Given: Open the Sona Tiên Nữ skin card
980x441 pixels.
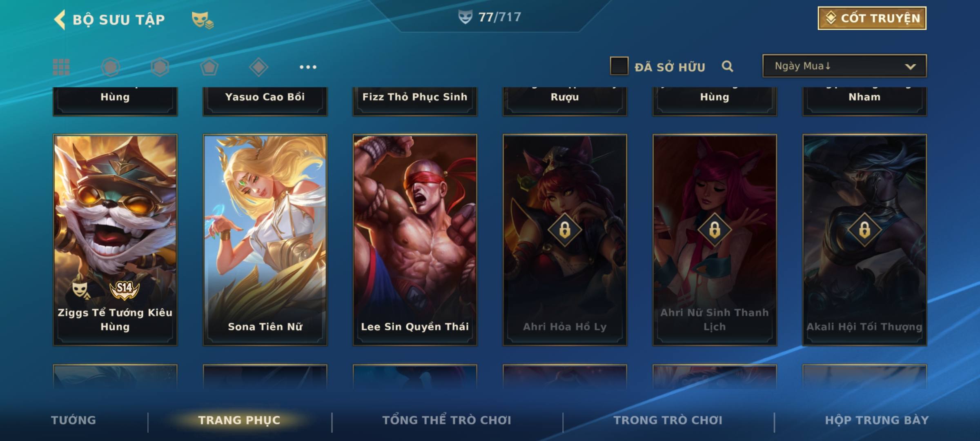Looking at the screenshot, I should point(265,240).
